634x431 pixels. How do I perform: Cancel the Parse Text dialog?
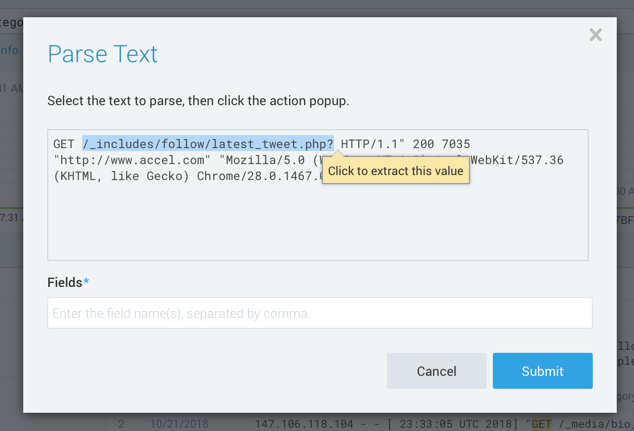(436, 371)
